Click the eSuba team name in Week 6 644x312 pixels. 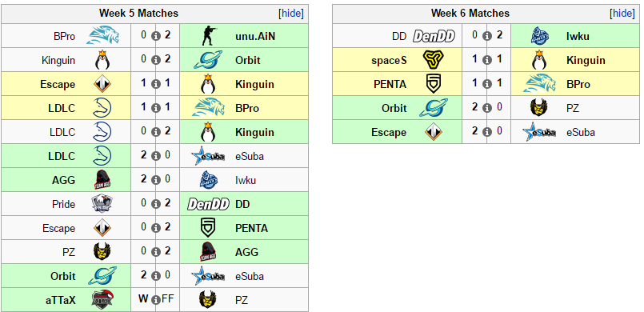(x=581, y=132)
